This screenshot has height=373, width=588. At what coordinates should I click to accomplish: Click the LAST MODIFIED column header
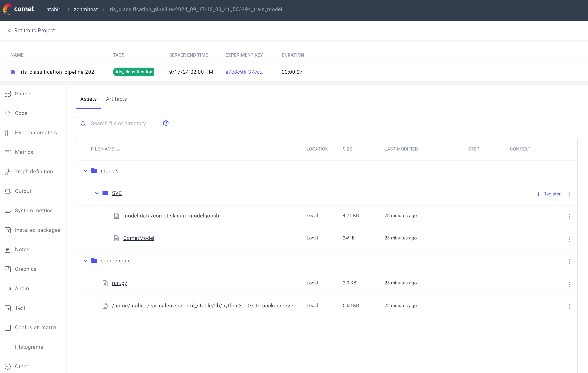[x=401, y=149]
